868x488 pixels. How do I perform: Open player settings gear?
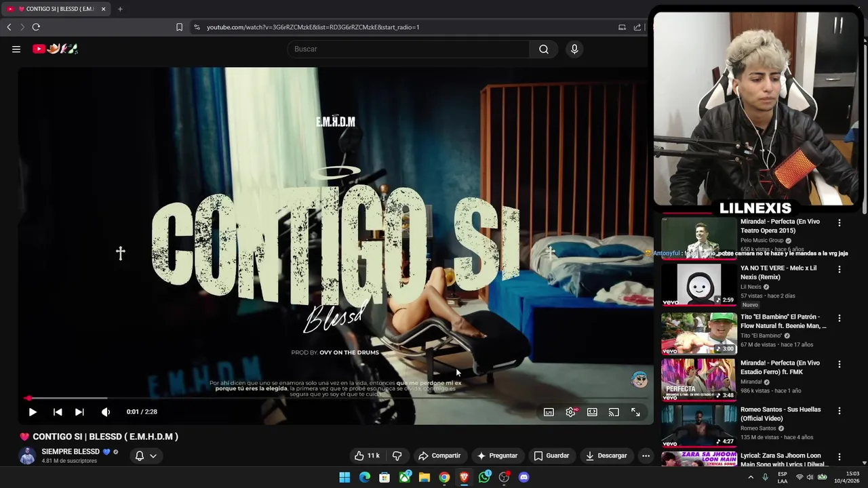click(x=571, y=412)
